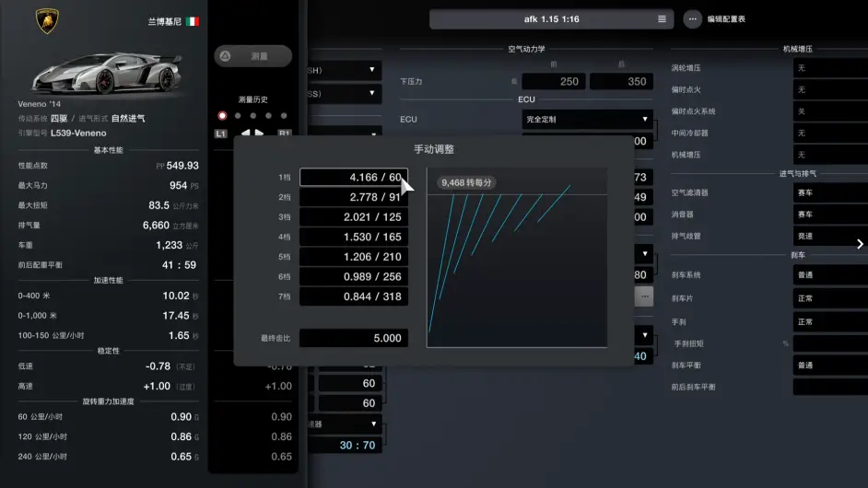This screenshot has height=488, width=868.
Task: Select the 前后刹车平衡 field
Action: [830, 387]
